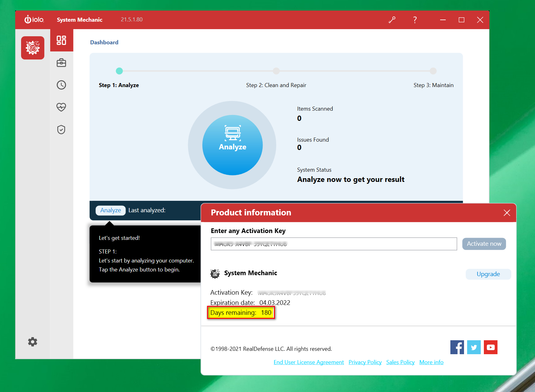Open the End User License Agreement link
Screen dimensions: 535x392
point(308,362)
